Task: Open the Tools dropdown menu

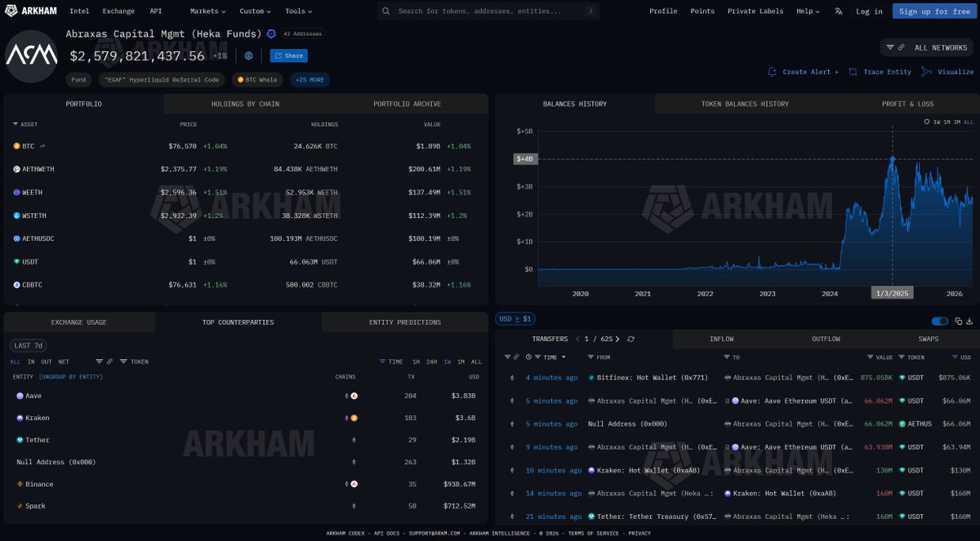Action: 298,11
